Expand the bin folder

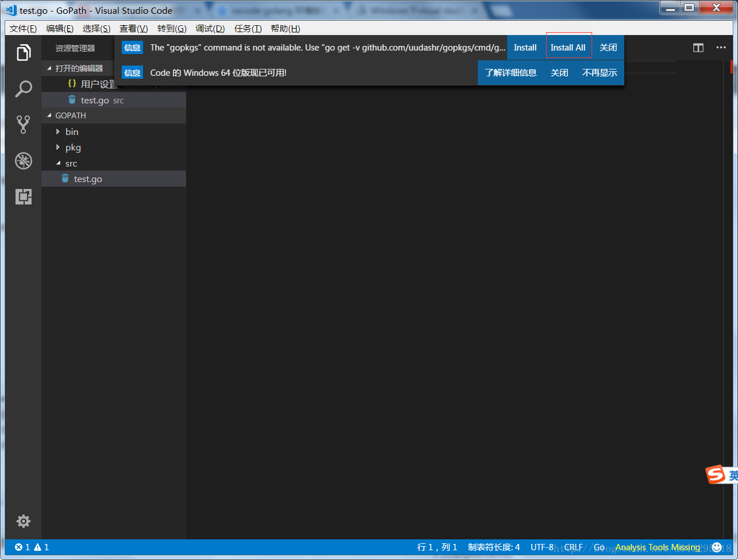[57, 132]
